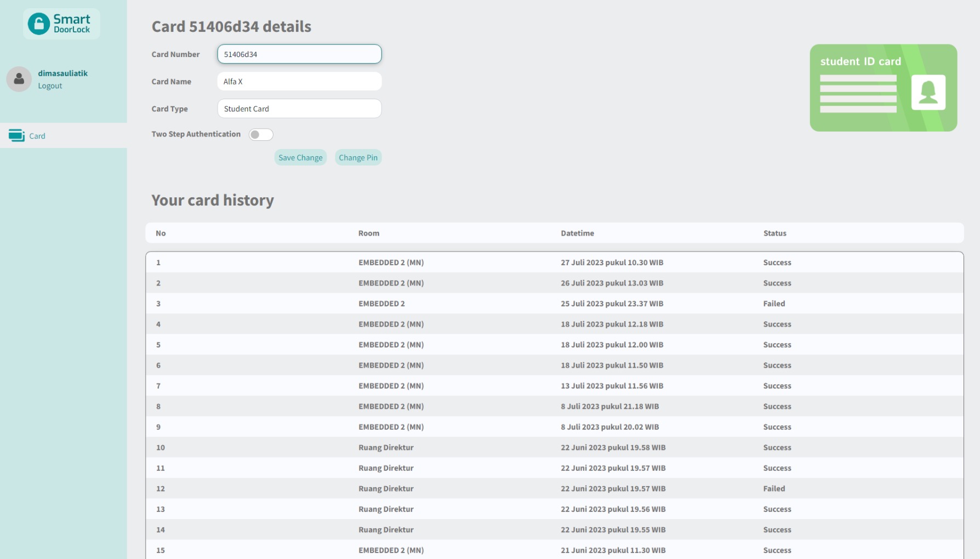This screenshot has width=980, height=559.
Task: Click the Smart DoorLock logo
Action: pyautogui.click(x=61, y=24)
